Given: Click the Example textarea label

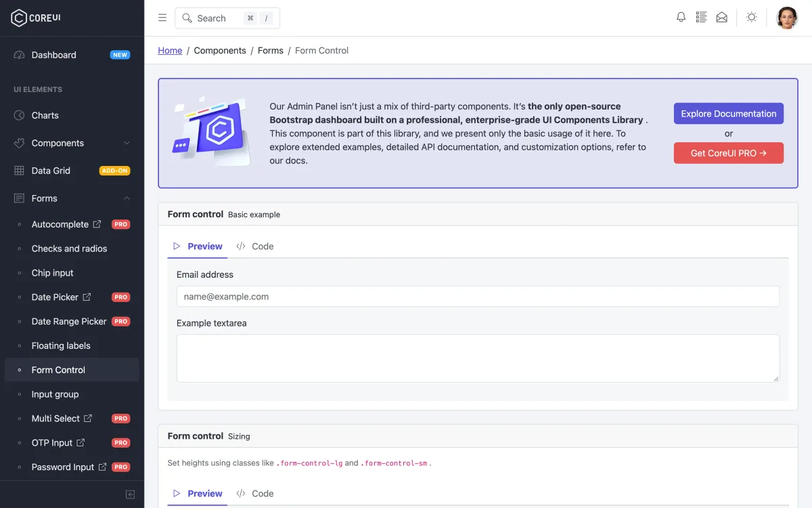Looking at the screenshot, I should coord(212,323).
